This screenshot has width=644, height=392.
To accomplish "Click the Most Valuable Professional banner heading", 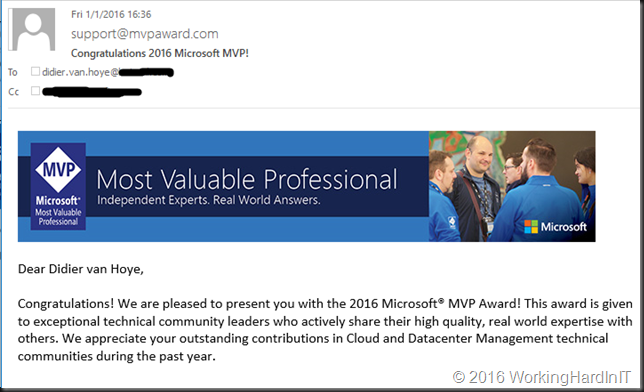I will click(x=247, y=180).
